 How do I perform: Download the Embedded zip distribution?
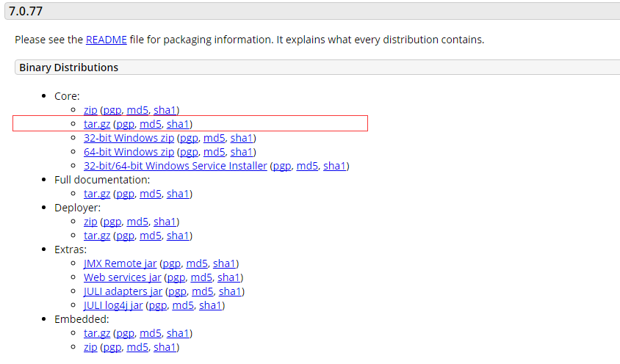[90, 347]
